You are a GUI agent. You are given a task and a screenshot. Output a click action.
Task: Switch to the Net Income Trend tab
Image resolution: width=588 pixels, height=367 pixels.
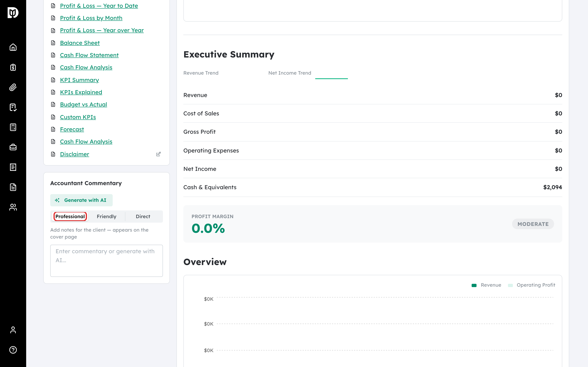(x=290, y=73)
